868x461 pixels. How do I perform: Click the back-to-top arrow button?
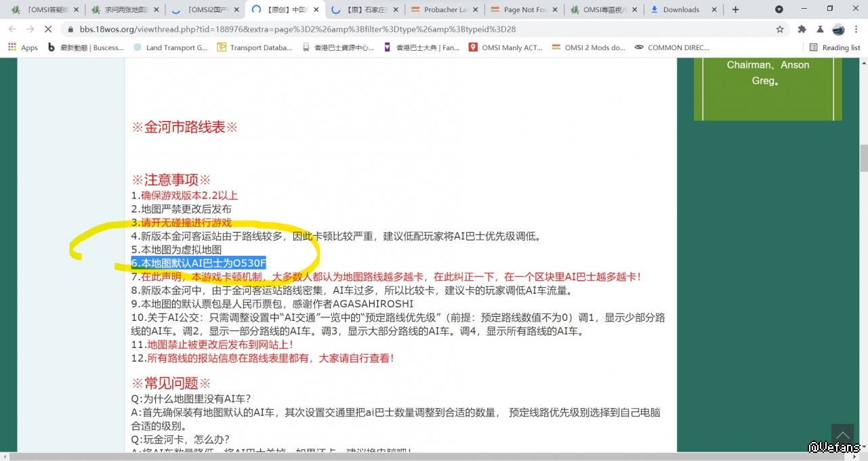[x=843, y=435]
